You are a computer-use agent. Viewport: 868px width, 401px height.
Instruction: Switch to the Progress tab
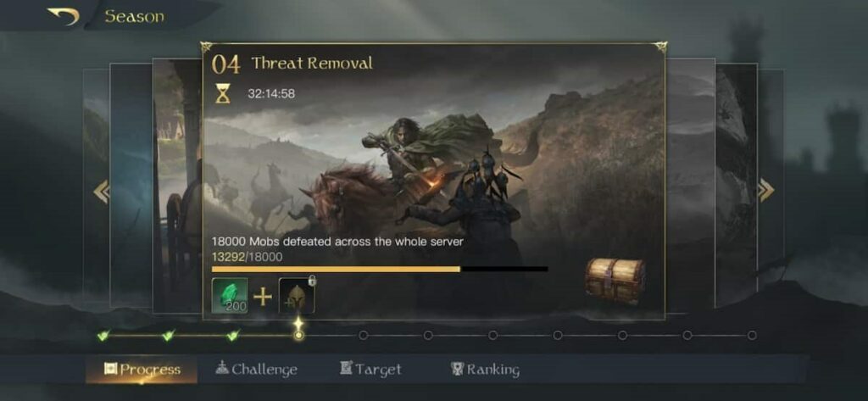[x=142, y=370]
